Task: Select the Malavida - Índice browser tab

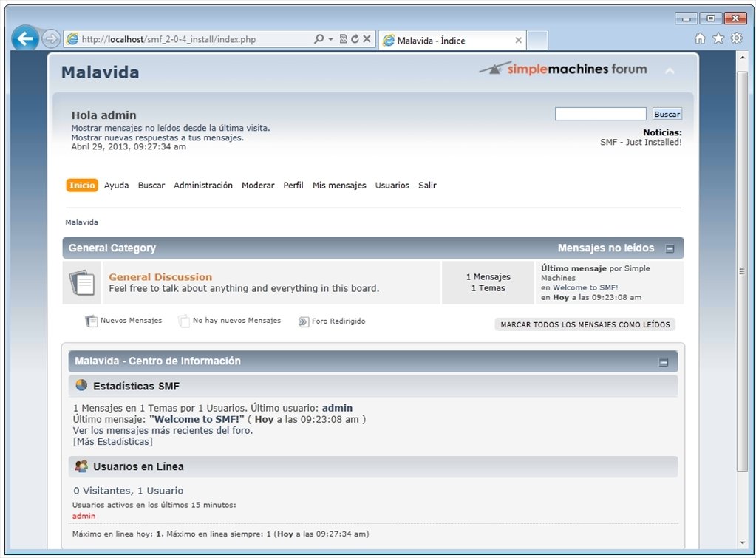Action: coord(452,41)
